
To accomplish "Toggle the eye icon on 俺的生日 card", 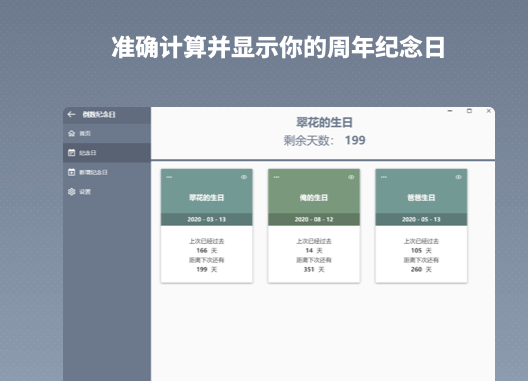I will point(351,177).
